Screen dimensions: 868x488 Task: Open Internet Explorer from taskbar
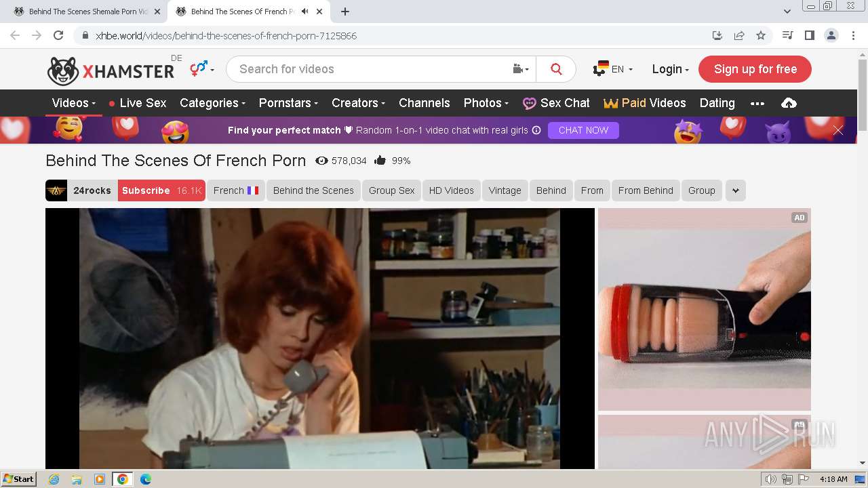coord(54,479)
